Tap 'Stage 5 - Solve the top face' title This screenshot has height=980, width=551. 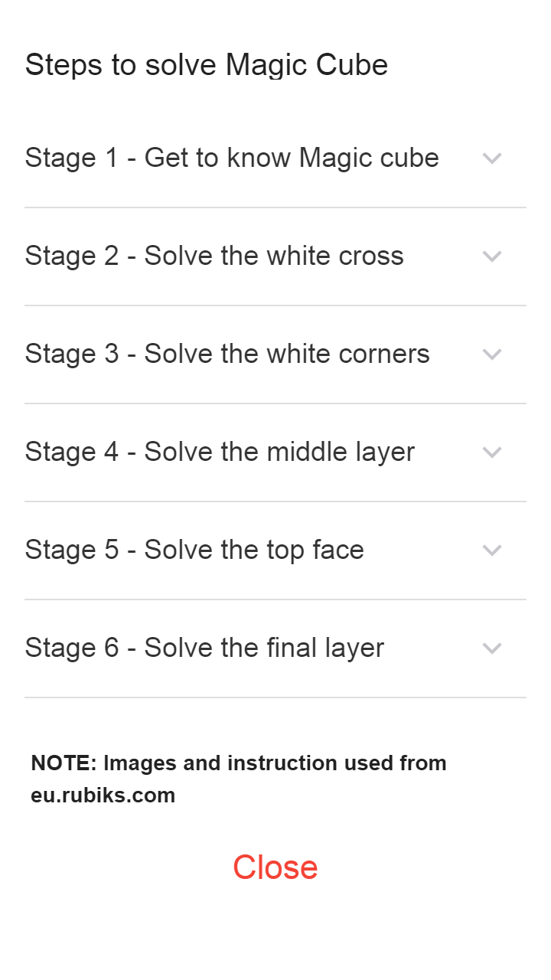pos(194,550)
